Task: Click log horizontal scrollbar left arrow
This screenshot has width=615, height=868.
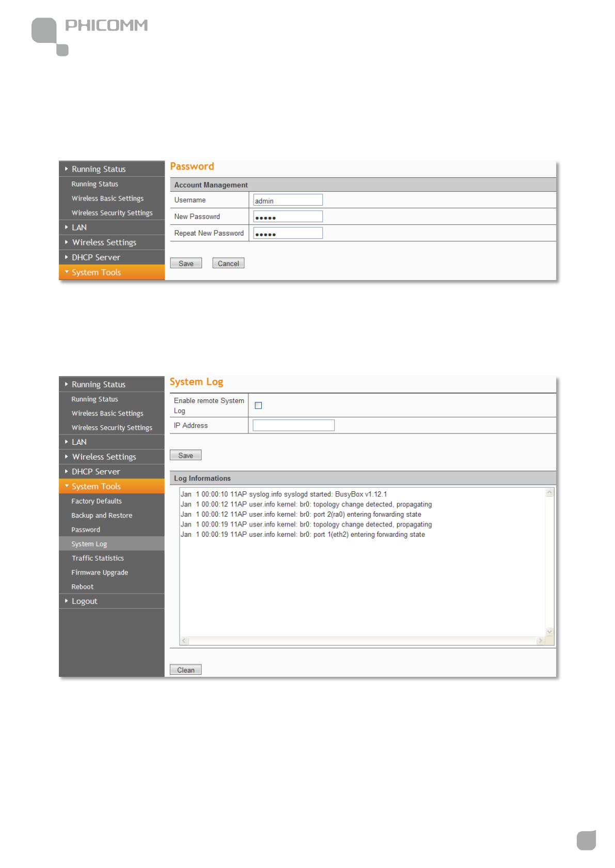Action: click(x=184, y=641)
